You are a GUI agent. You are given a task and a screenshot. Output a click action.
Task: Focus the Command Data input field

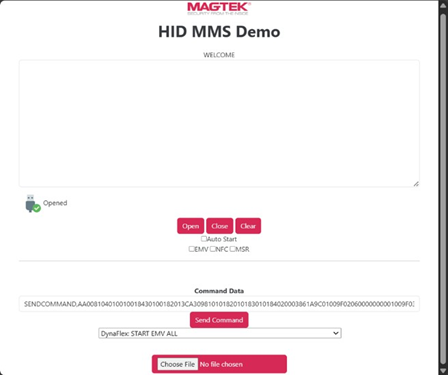[x=219, y=304]
